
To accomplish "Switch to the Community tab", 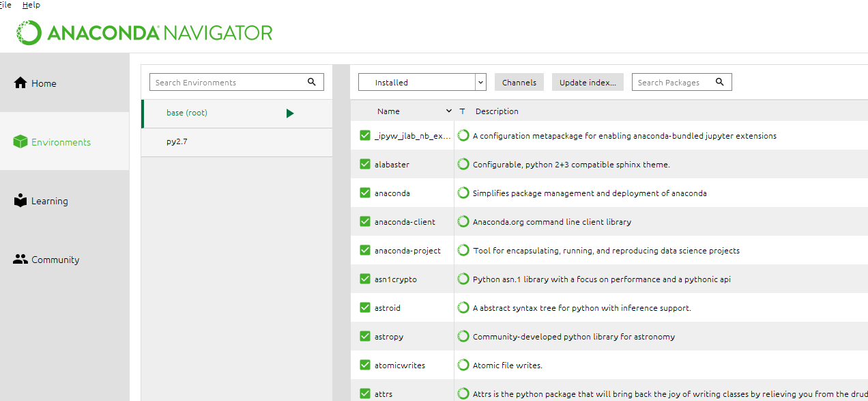I will pyautogui.click(x=65, y=259).
